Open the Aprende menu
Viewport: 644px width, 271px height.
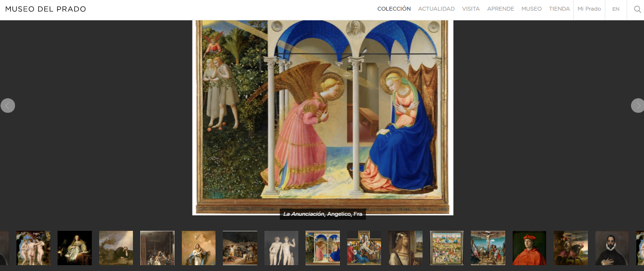click(x=500, y=9)
